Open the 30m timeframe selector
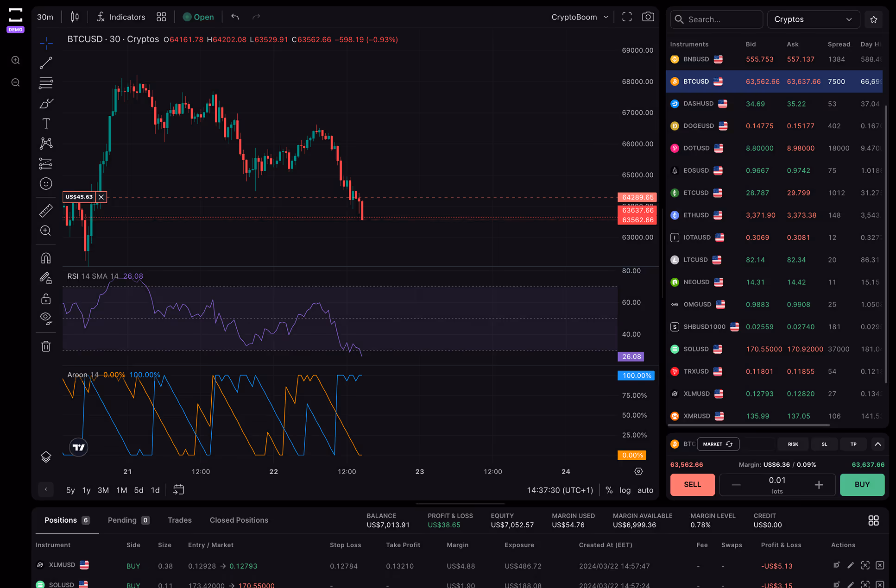 pos(45,17)
